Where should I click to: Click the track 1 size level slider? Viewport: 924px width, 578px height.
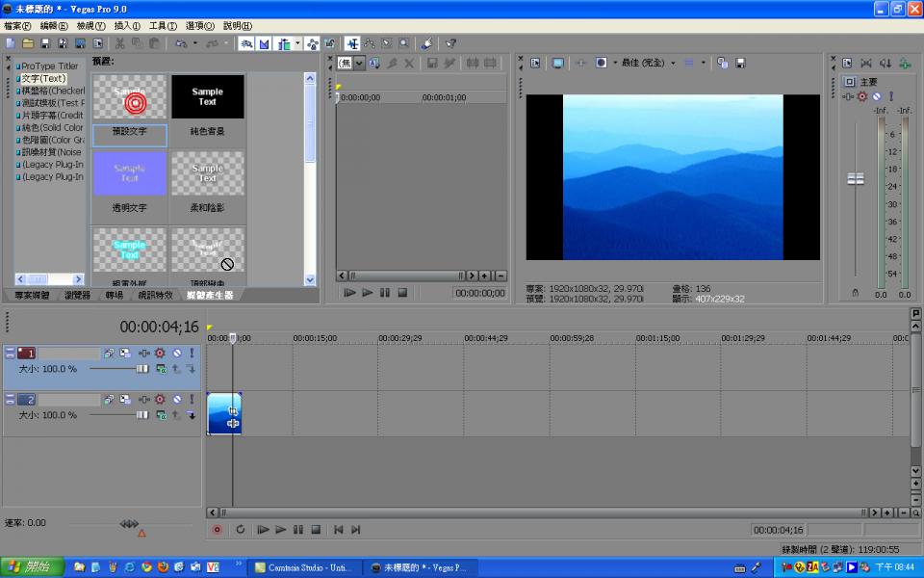141,369
